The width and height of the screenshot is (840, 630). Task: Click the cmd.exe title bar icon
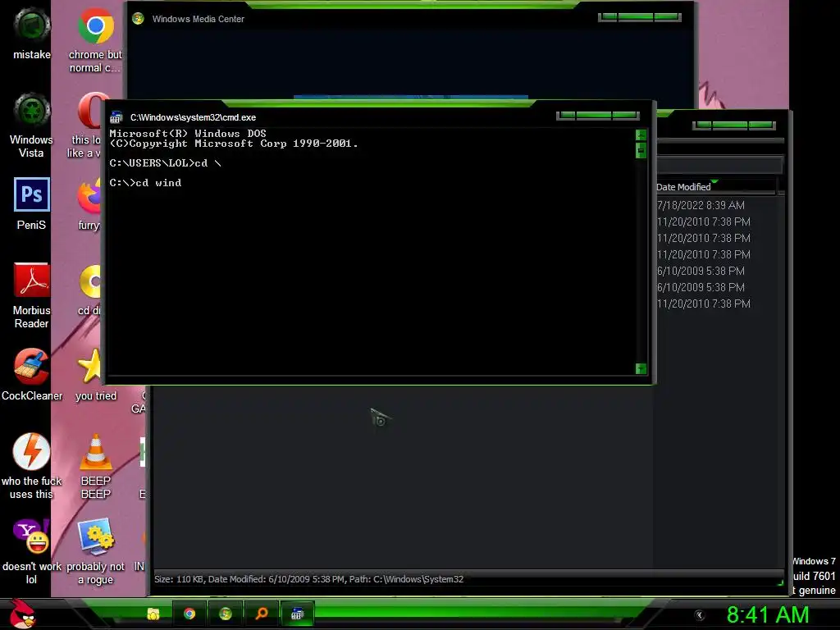point(116,117)
